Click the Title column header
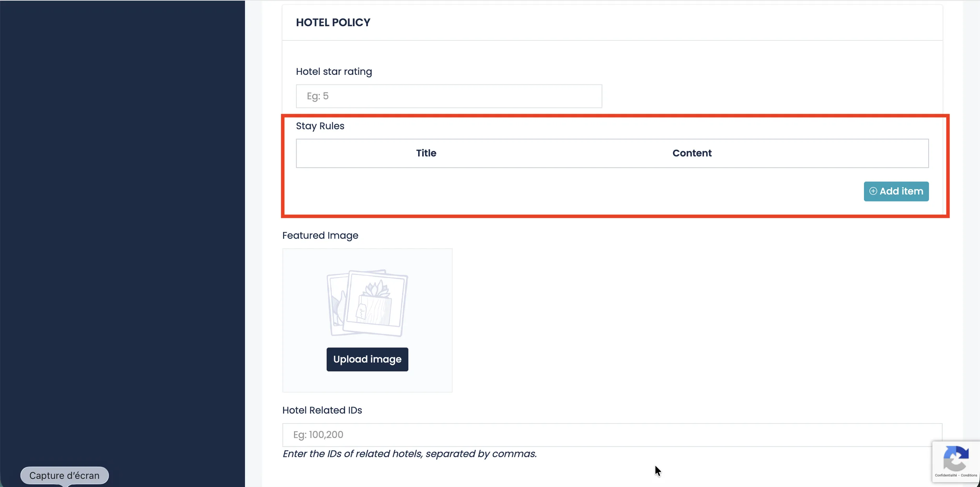The height and width of the screenshot is (487, 980). (x=426, y=153)
